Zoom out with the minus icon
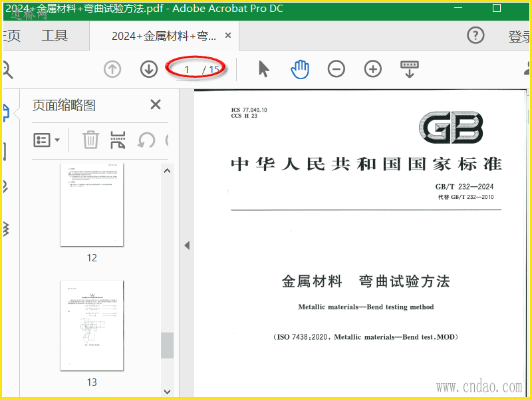 coord(336,69)
